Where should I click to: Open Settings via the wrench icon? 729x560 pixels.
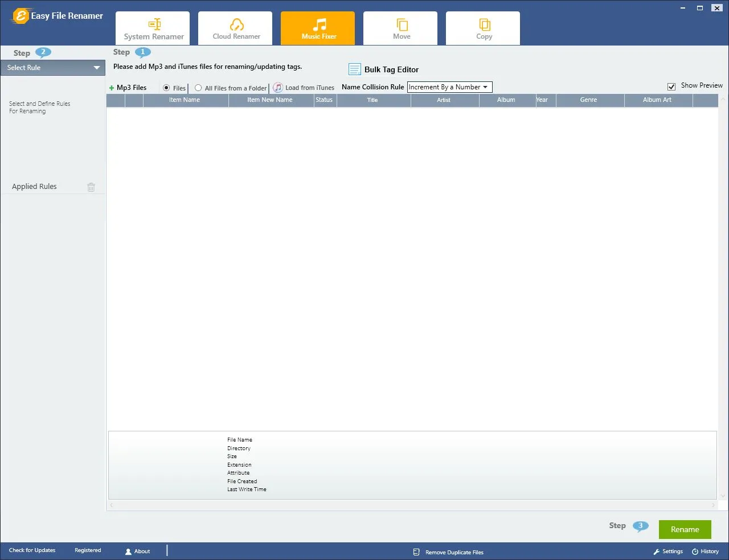(667, 551)
